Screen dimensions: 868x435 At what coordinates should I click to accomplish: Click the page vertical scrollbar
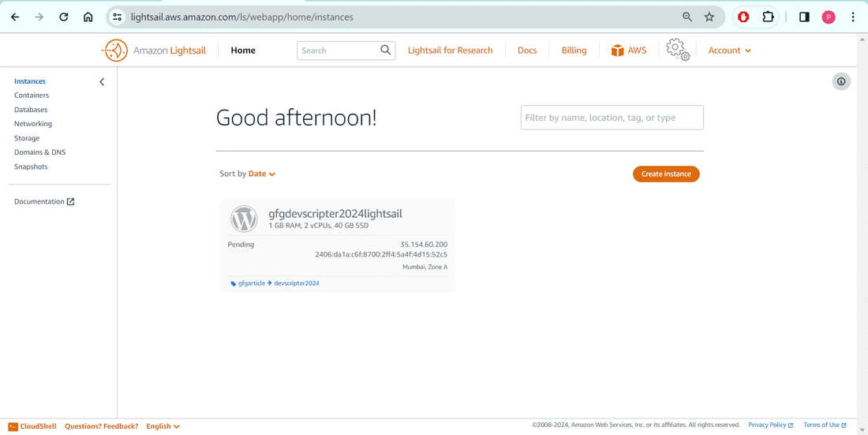coord(863,233)
